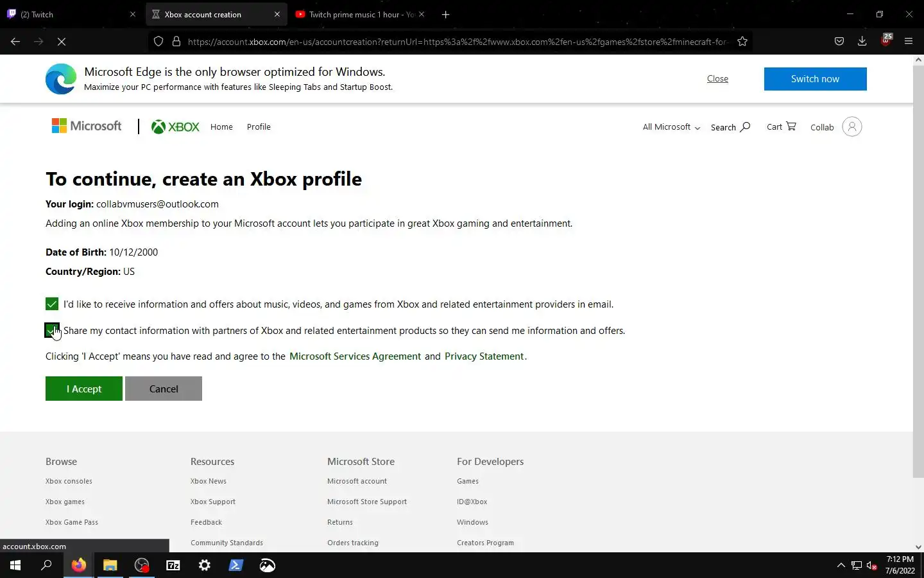Uncheck receive information and offers checkbox

pyautogui.click(x=52, y=304)
